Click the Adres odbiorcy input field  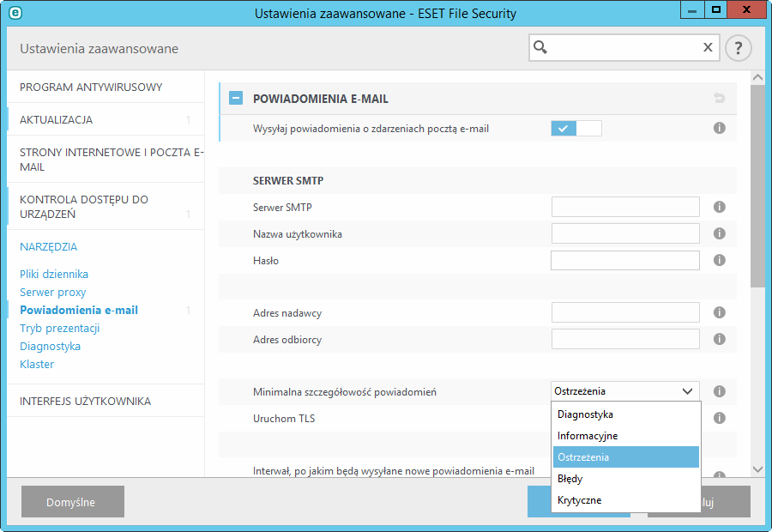coord(625,339)
